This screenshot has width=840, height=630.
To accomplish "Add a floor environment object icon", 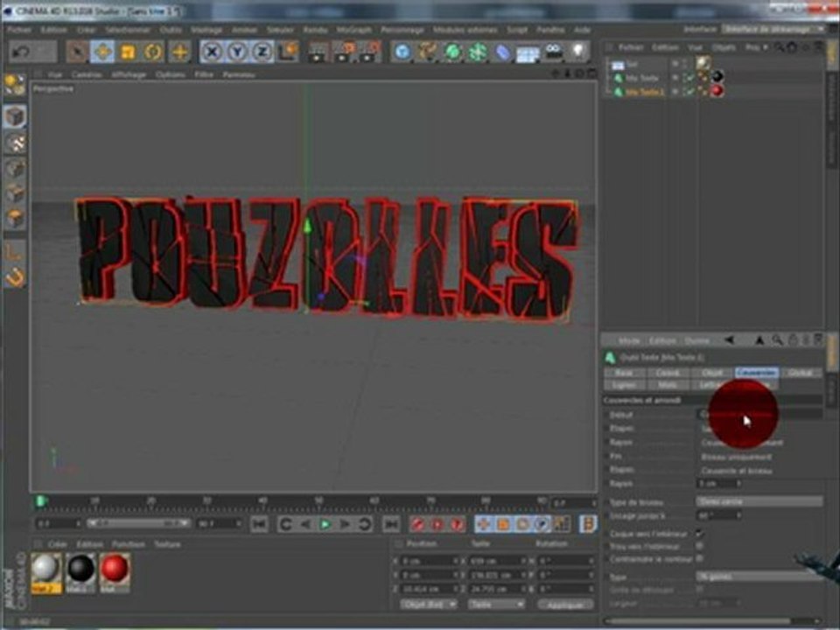I will coord(528,52).
